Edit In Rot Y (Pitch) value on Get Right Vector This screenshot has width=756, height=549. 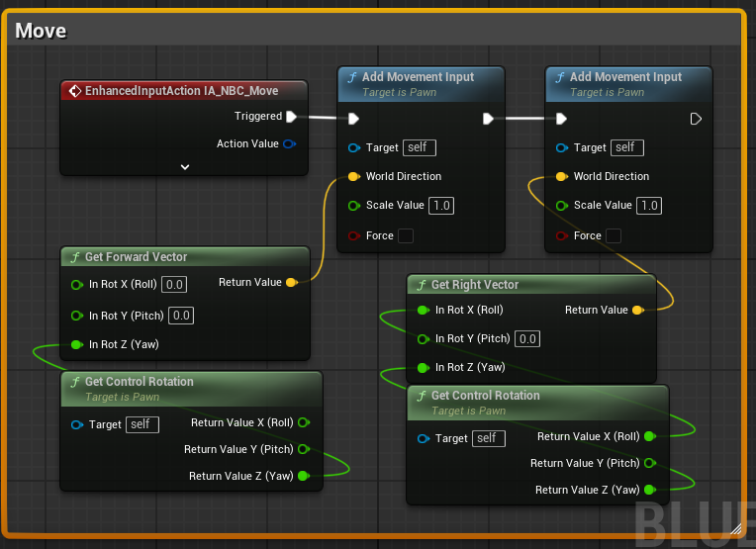[527, 339]
